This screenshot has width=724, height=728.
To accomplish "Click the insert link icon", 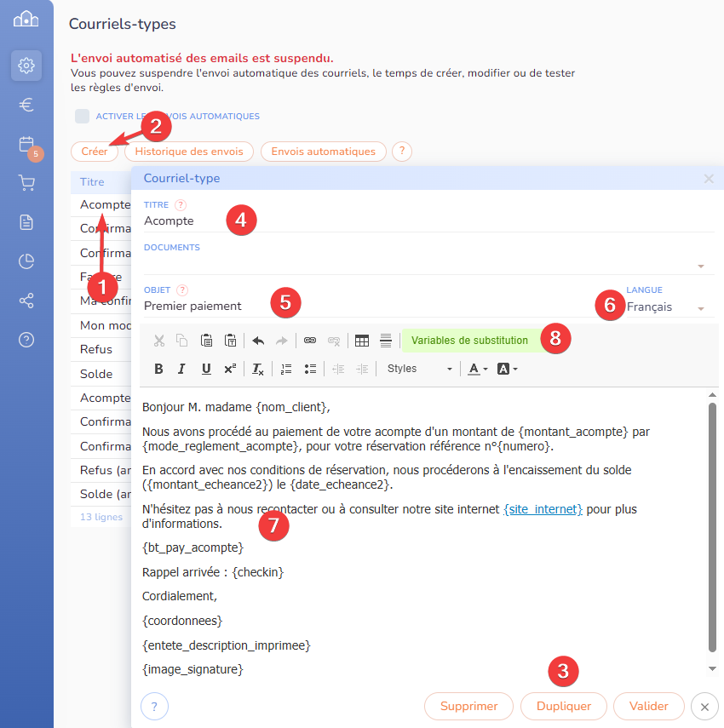I will pyautogui.click(x=310, y=341).
